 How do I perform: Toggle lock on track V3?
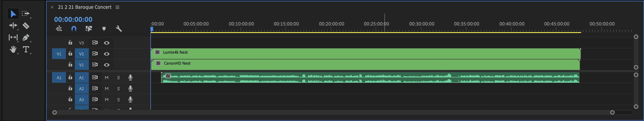[70, 42]
